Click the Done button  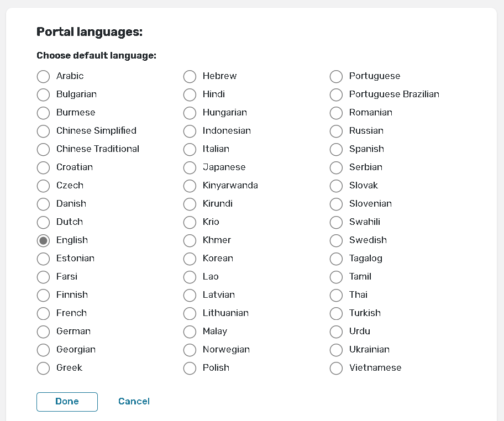[67, 402]
